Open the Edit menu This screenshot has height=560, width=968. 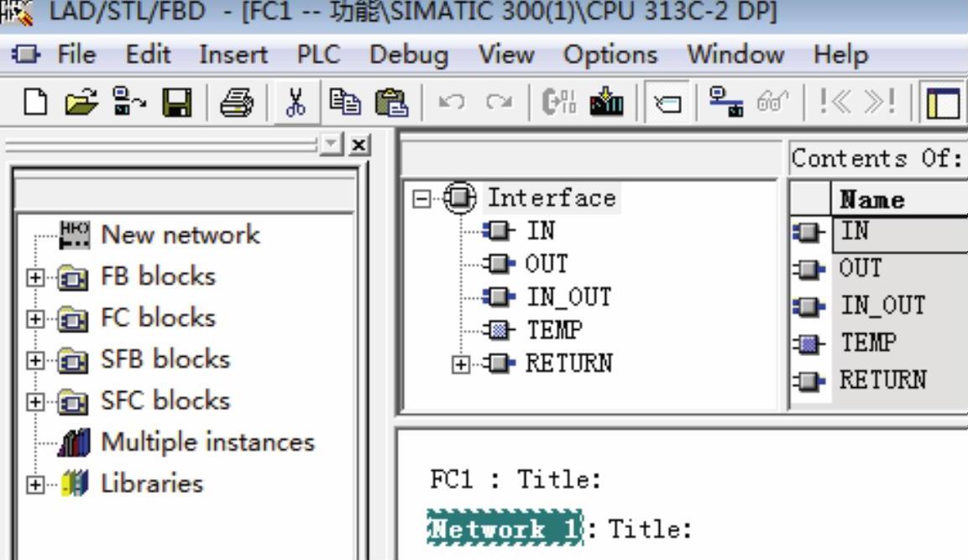click(x=148, y=55)
